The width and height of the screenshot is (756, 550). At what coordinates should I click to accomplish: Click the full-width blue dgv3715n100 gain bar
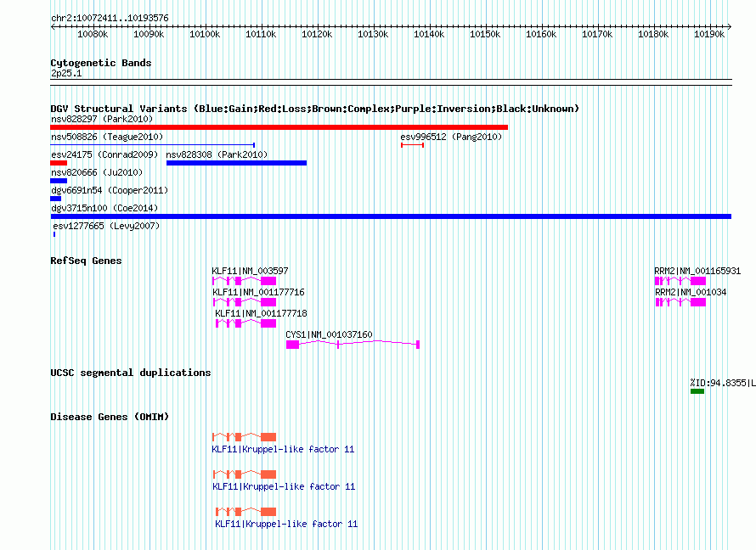coord(391,216)
